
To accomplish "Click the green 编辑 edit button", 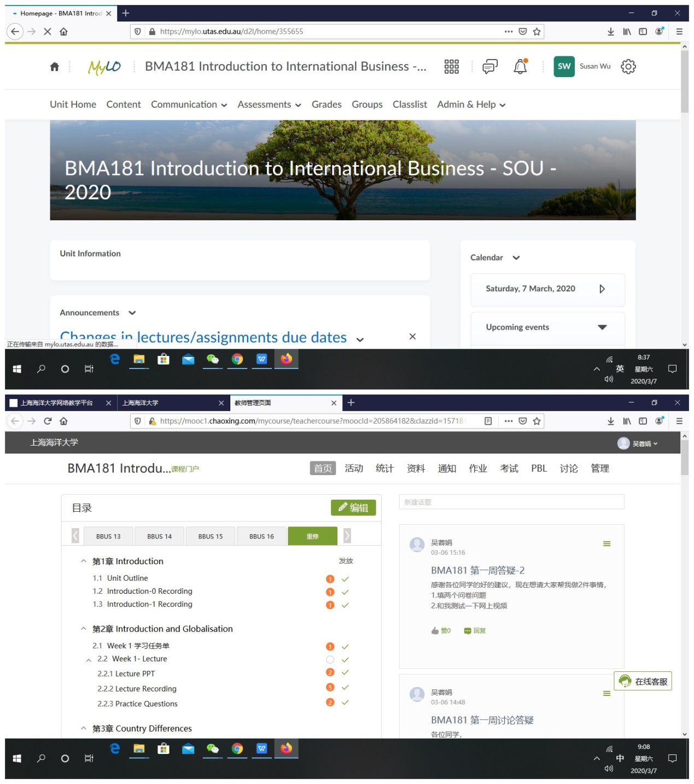I will coord(353,507).
